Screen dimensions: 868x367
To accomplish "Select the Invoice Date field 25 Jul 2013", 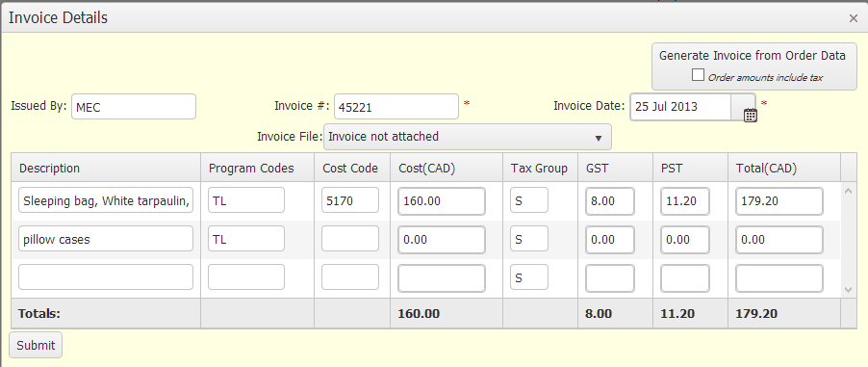I will (681, 107).
